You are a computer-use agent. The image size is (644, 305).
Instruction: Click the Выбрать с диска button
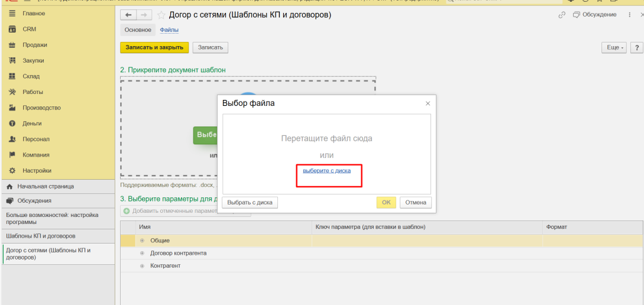point(250,202)
